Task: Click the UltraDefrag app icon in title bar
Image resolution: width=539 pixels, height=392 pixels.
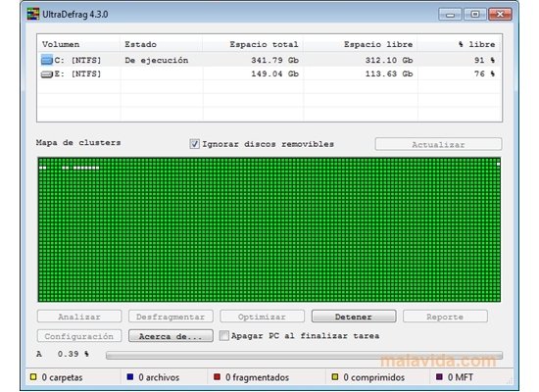Action: tap(33, 14)
